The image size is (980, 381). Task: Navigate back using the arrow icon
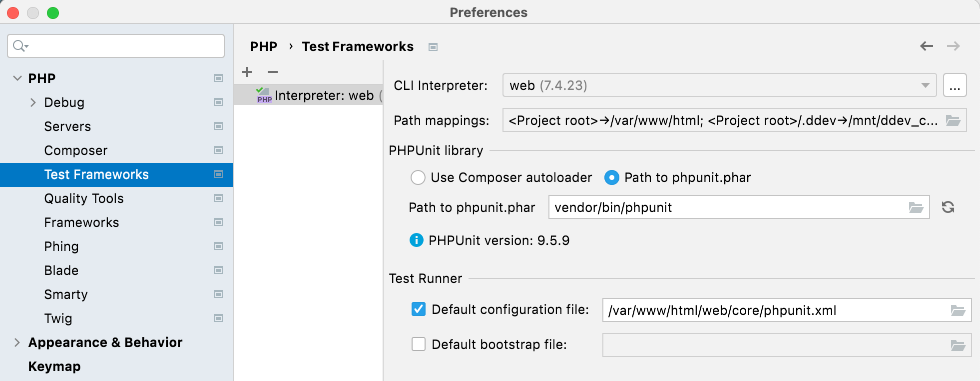click(x=927, y=46)
